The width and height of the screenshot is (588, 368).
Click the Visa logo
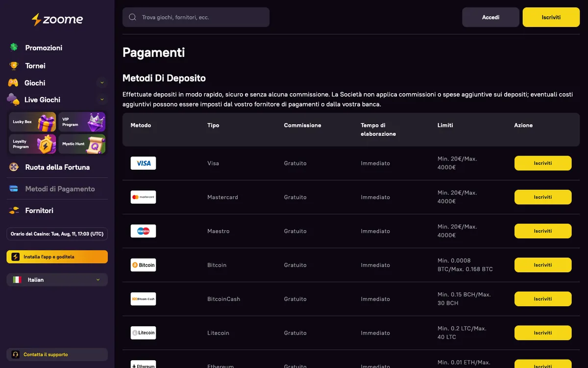point(143,163)
